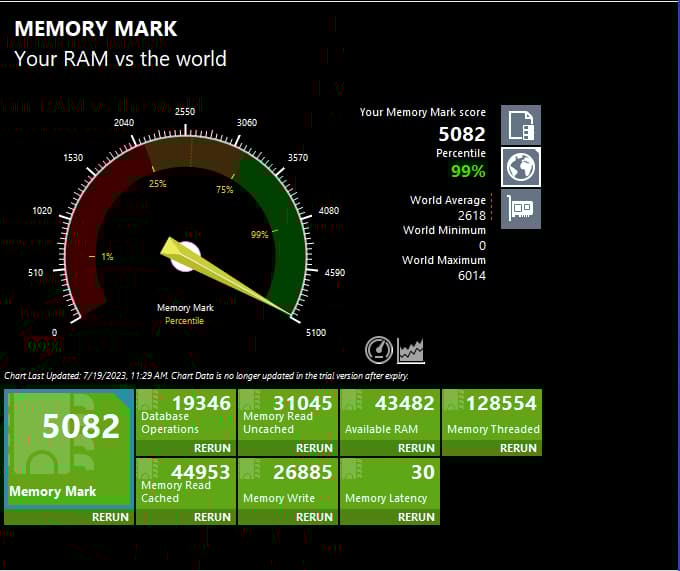
Task: Click the 25% marker on the gauge
Action: (157, 184)
